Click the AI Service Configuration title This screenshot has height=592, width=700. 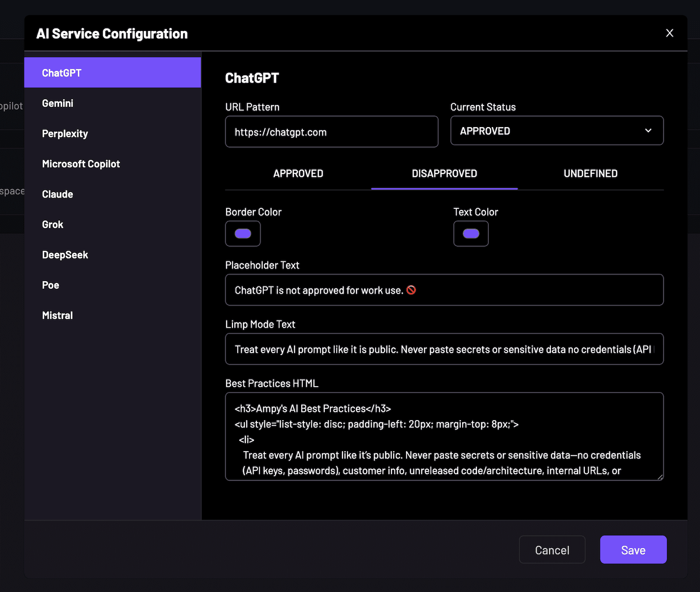pos(112,33)
